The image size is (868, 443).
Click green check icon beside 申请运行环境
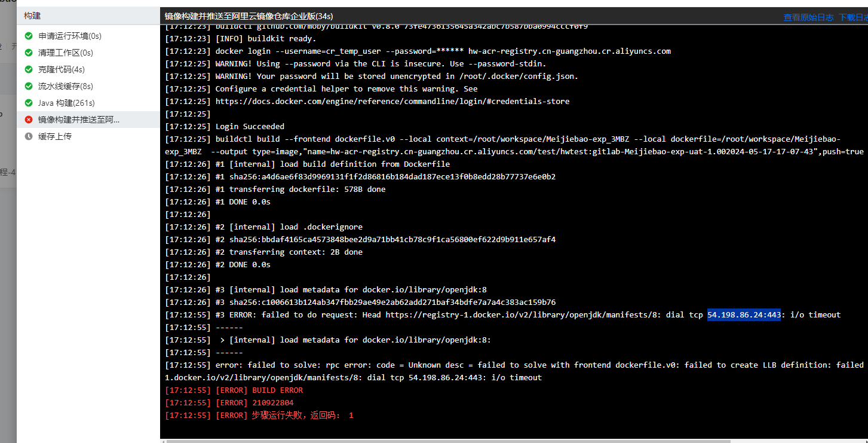click(x=29, y=36)
